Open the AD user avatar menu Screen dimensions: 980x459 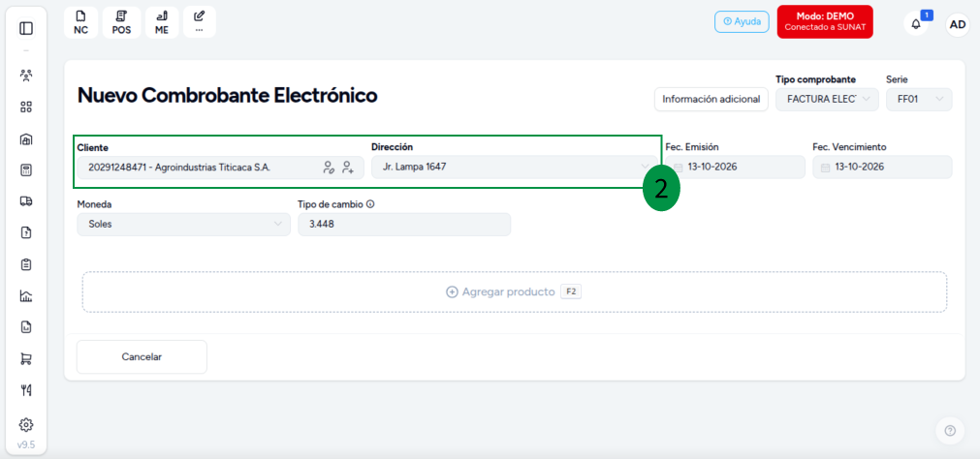pos(957,24)
